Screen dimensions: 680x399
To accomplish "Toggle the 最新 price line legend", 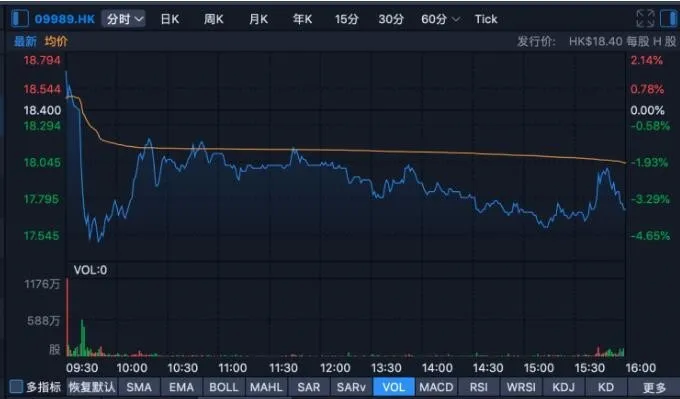I will (25, 42).
